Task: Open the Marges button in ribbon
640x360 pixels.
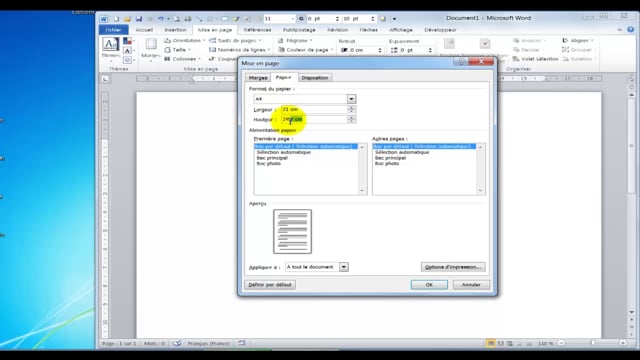Action: tap(151, 50)
